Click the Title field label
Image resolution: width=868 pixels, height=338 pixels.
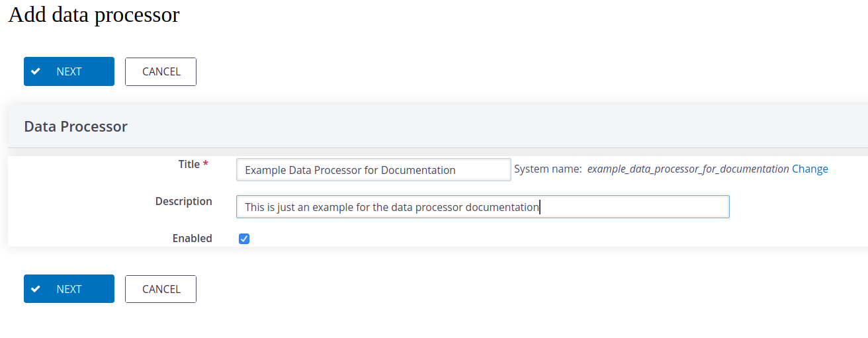coord(189,164)
